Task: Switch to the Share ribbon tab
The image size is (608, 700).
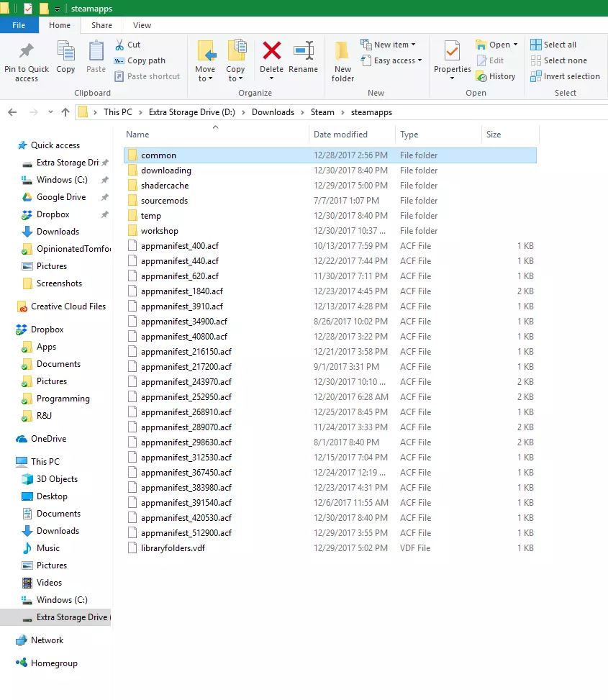Action: click(101, 25)
